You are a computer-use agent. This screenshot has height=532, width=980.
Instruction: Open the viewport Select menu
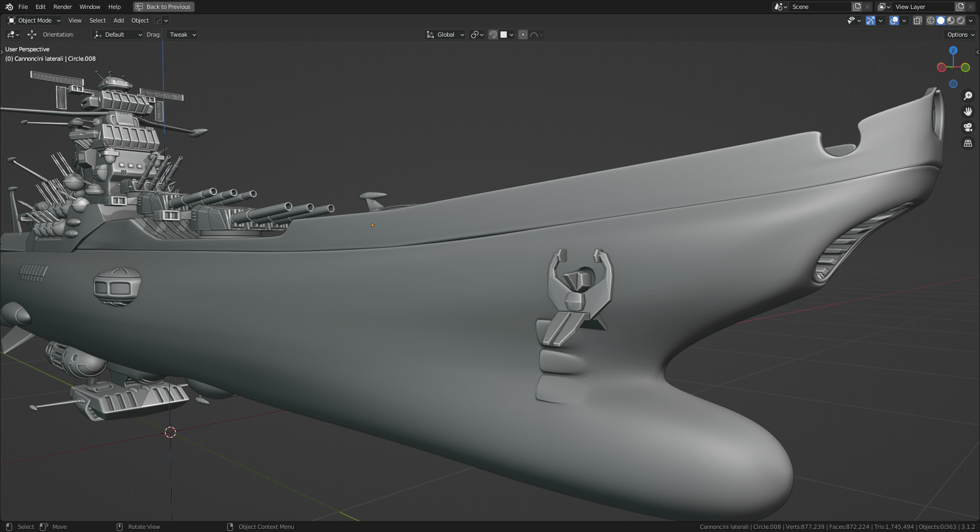click(x=97, y=20)
